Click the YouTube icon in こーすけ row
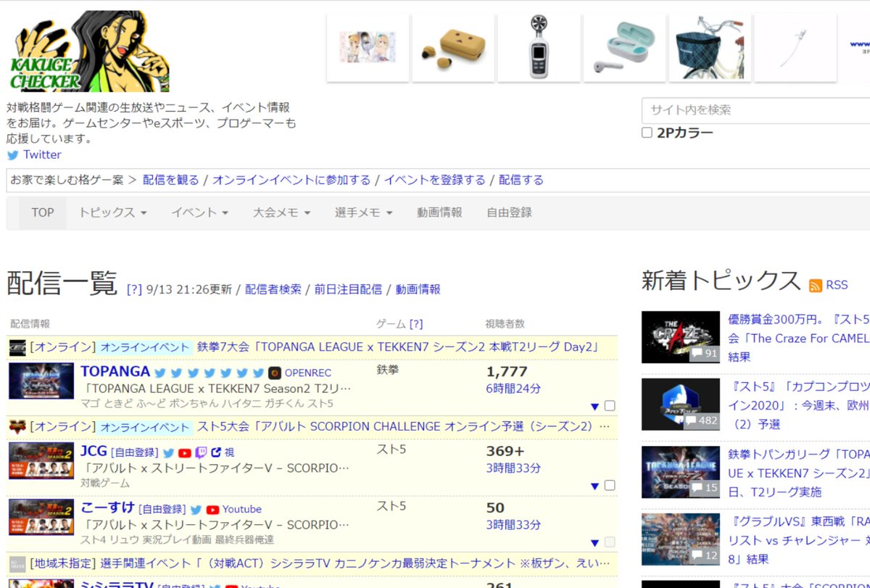 pos(212,510)
